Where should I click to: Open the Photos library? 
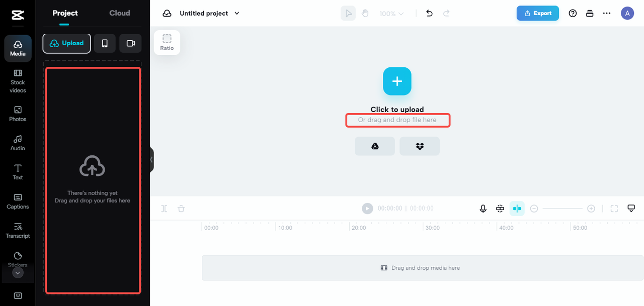pos(18,114)
